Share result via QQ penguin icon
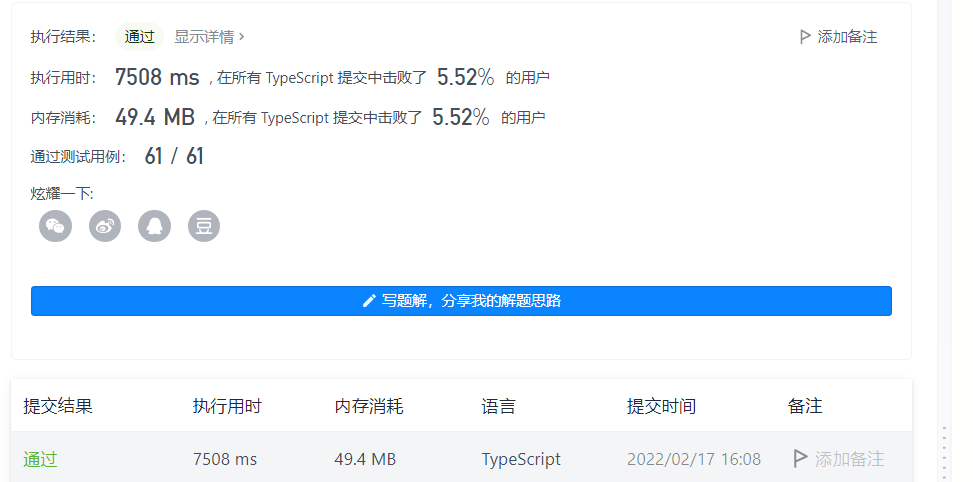 pyautogui.click(x=155, y=226)
